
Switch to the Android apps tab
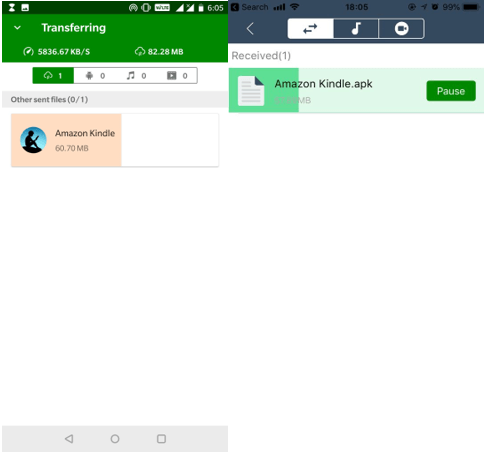pyautogui.click(x=95, y=76)
